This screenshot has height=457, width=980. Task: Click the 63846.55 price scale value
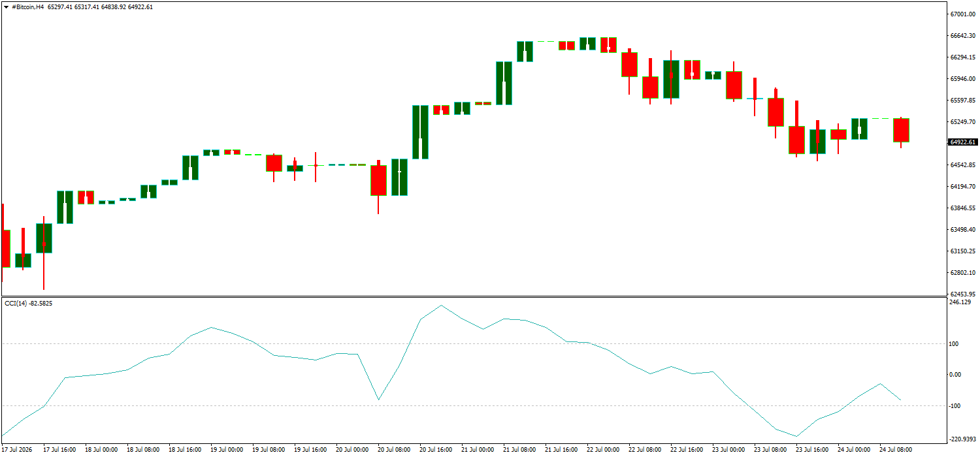pyautogui.click(x=962, y=208)
